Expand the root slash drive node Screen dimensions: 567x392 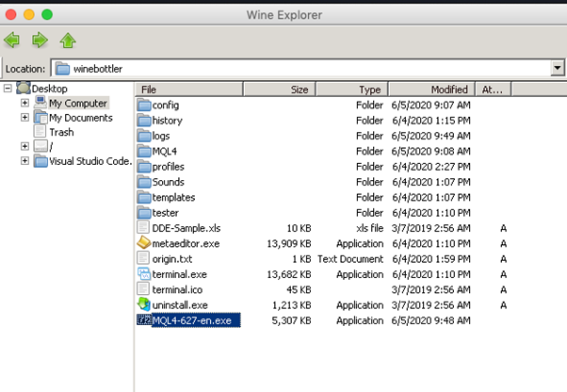24,146
